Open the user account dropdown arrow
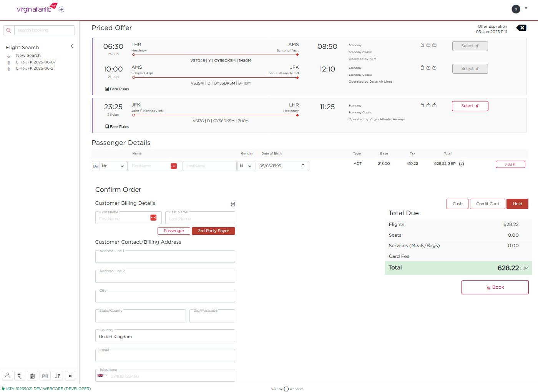The height and width of the screenshot is (392, 538). pyautogui.click(x=526, y=8)
